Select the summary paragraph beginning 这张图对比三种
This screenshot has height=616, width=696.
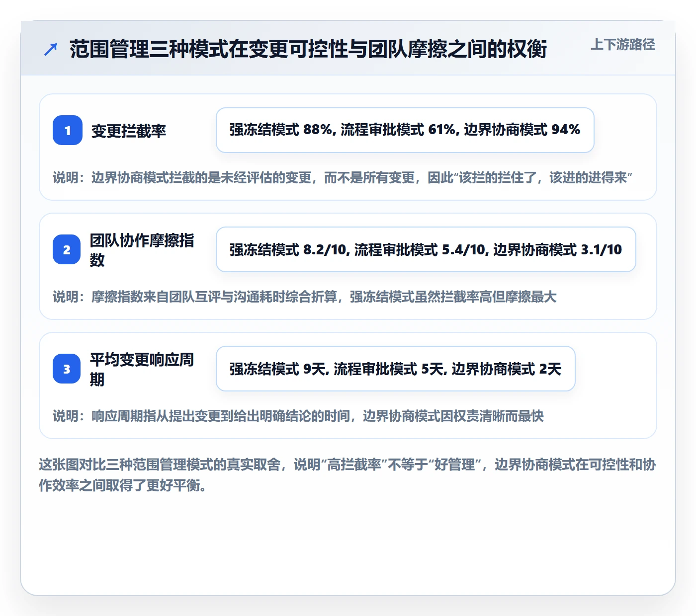pyautogui.click(x=348, y=475)
